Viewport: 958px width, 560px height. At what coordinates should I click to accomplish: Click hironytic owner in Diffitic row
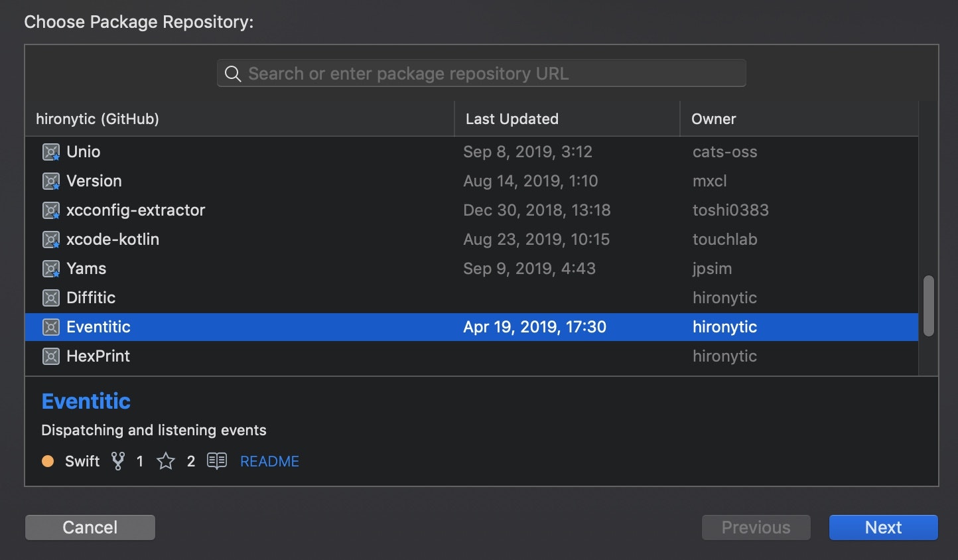pyautogui.click(x=724, y=298)
